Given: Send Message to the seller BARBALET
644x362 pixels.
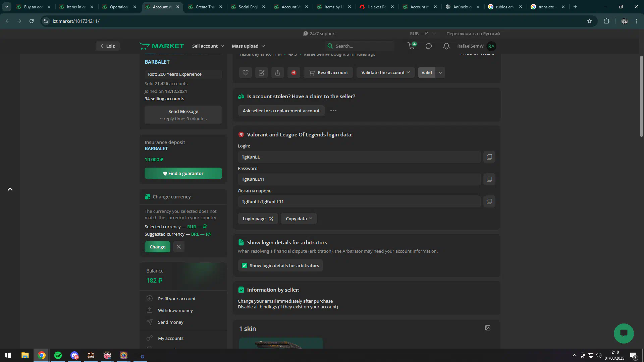Looking at the screenshot, I should click(x=183, y=115).
